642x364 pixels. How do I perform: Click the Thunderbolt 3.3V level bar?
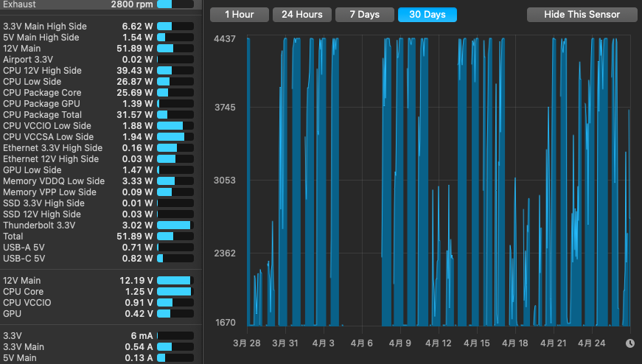tap(175, 225)
